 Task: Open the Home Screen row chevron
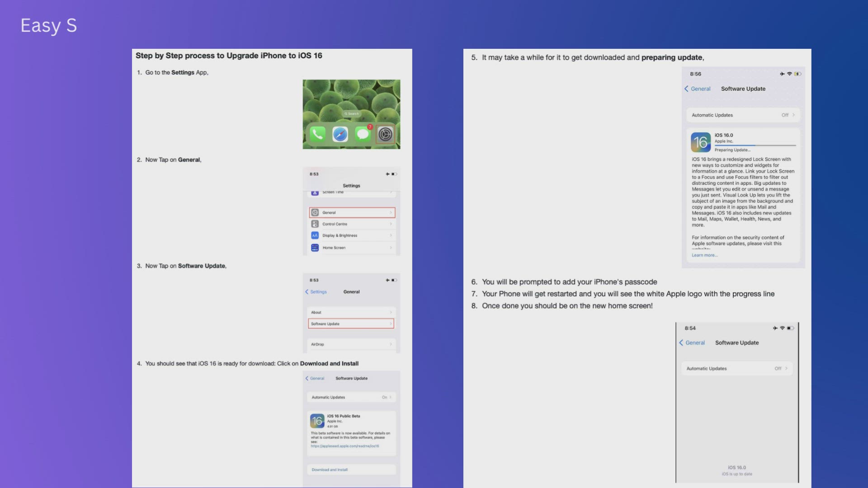pos(391,248)
